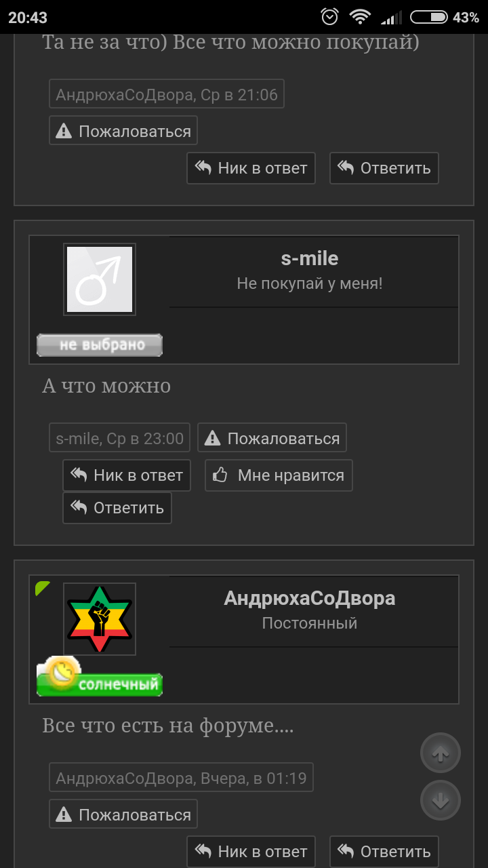
Task: Tap the scroll-down arrow round button
Action: [441, 801]
